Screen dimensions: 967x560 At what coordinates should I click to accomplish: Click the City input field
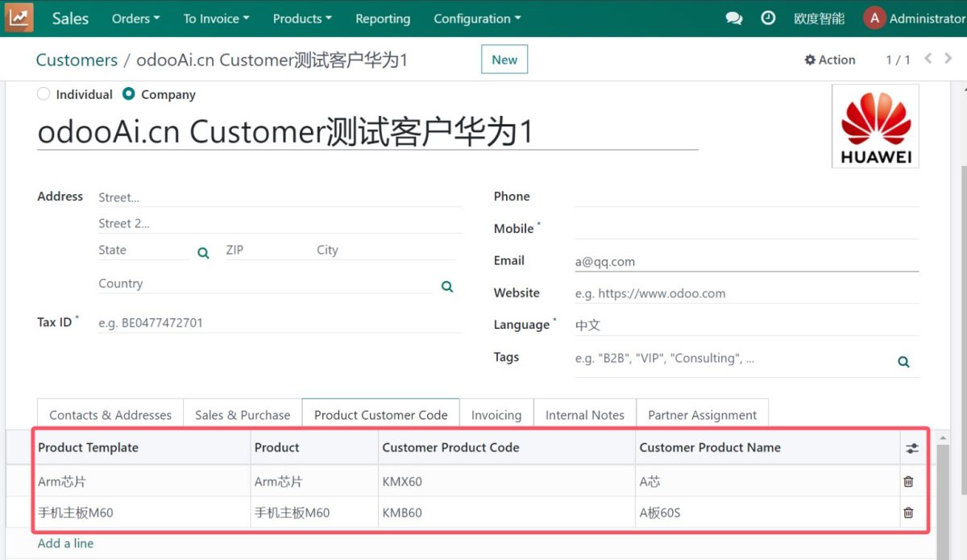386,250
